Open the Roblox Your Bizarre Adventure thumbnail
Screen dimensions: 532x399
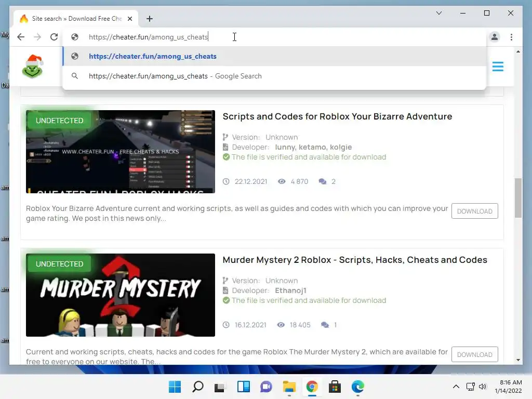pos(121,152)
